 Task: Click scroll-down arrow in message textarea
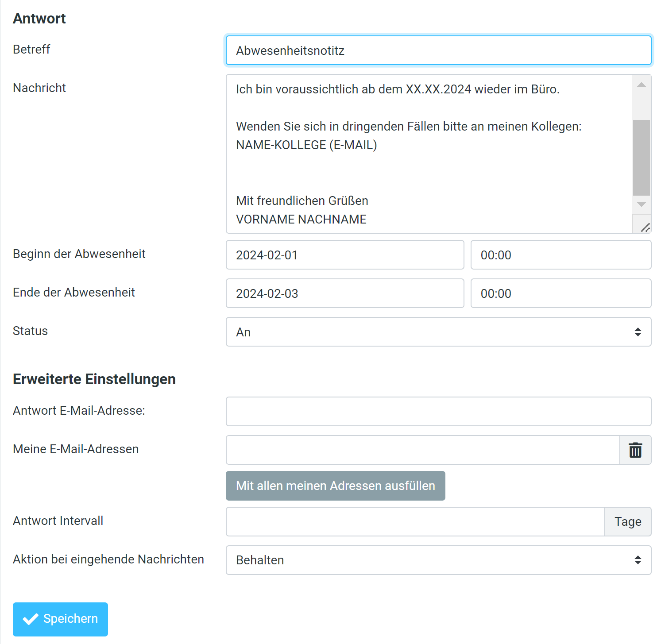[641, 204]
